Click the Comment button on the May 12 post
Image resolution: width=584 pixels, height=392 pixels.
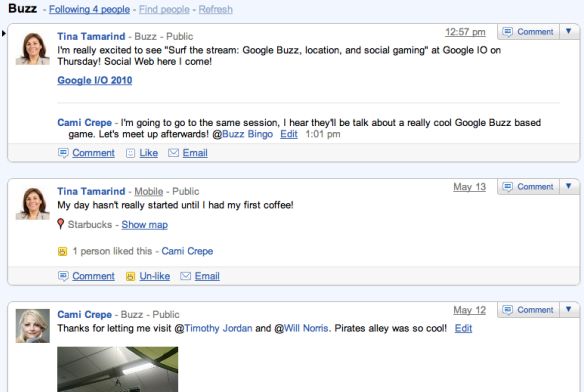pyautogui.click(x=528, y=310)
